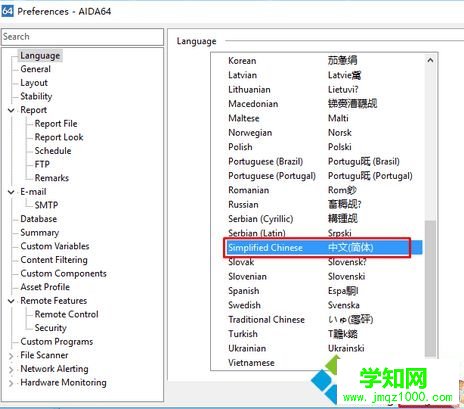Image resolution: width=464 pixels, height=409 pixels.
Task: Open the Schedule settings page
Action: [x=53, y=151]
